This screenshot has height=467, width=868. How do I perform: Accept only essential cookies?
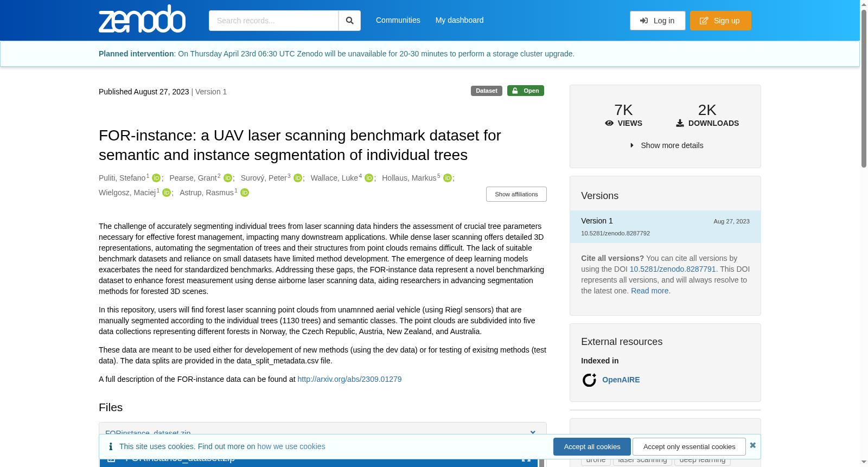click(x=689, y=447)
